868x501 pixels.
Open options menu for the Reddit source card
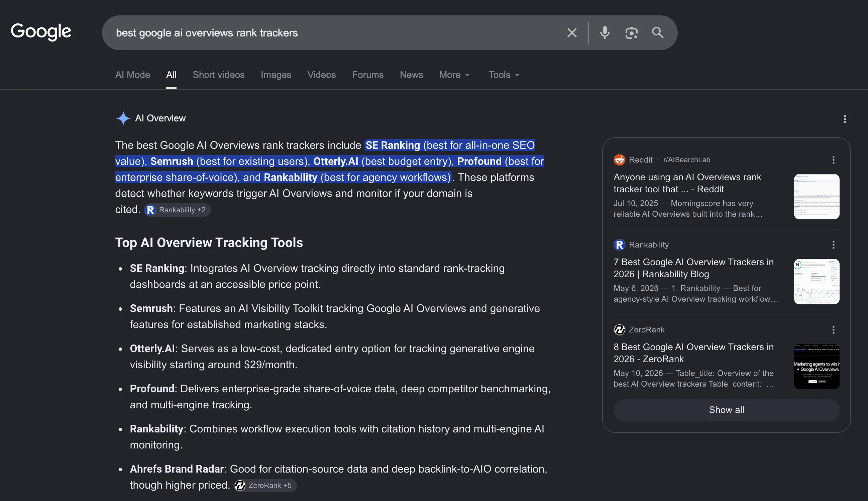point(833,160)
